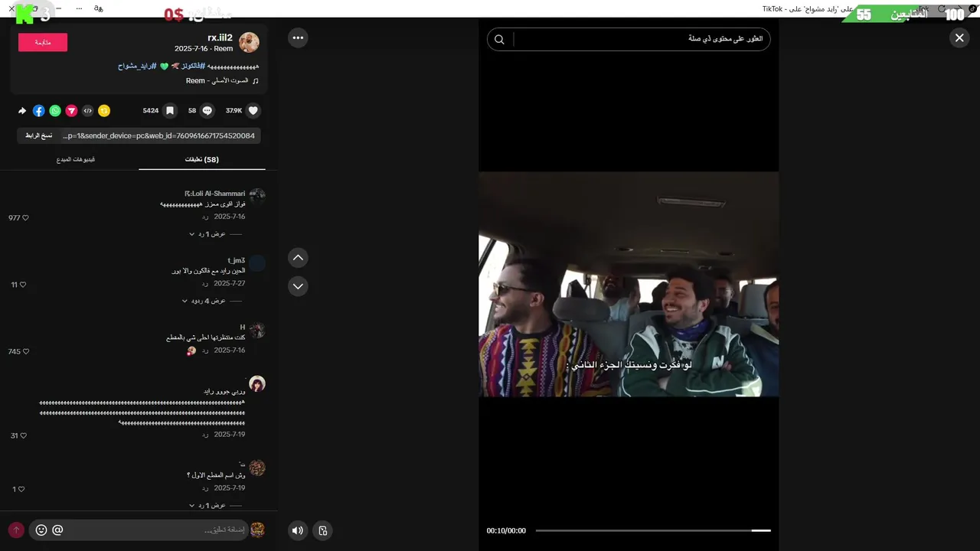Open t_jm3 commenter username

236,261
